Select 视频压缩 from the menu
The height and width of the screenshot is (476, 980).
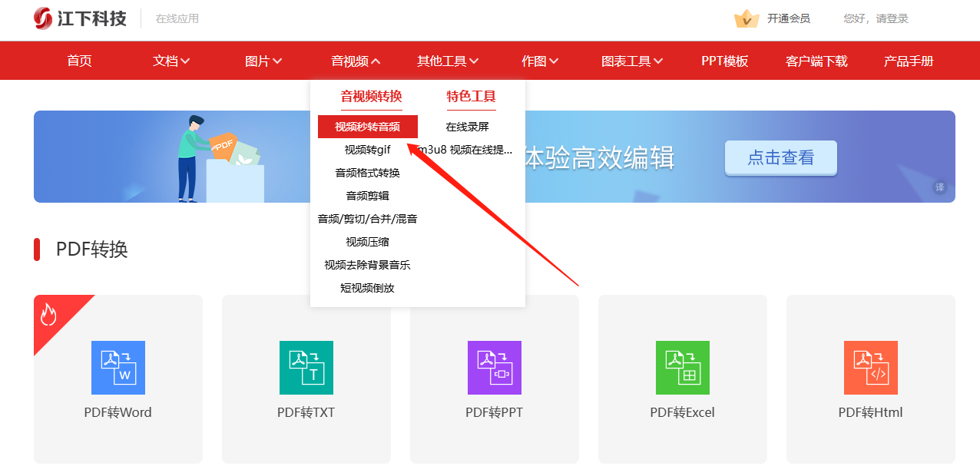[x=368, y=242]
